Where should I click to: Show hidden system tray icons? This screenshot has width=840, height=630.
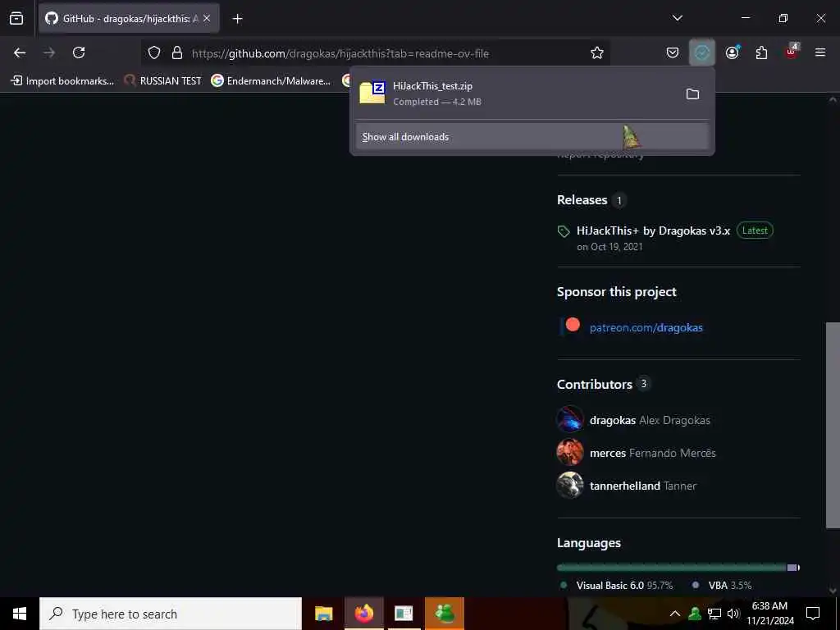(675, 614)
